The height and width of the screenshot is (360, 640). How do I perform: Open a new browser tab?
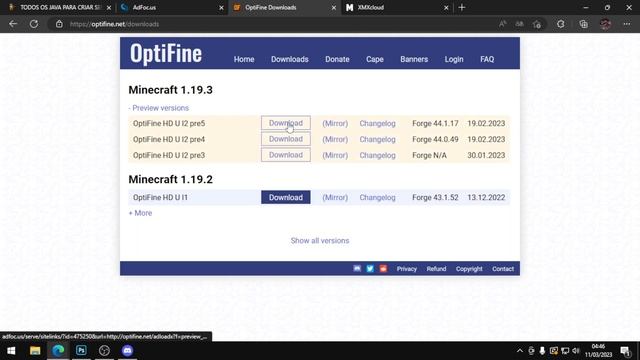point(462,7)
